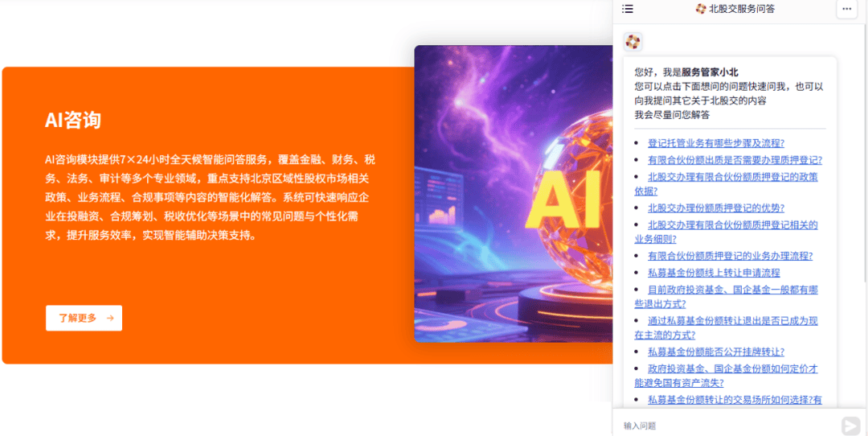
Task: Select 有限合伙份额质押登记的业务办理流程? link
Action: click(730, 256)
